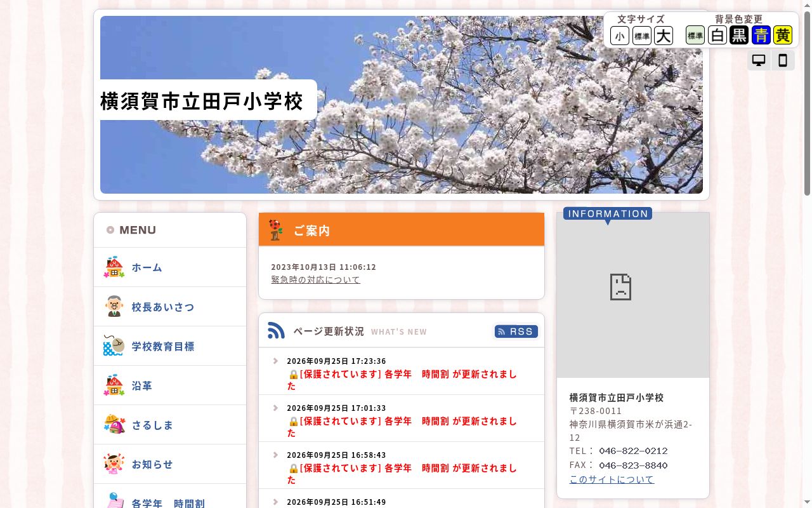Viewport: 812px width, 508px height.
Task: Set text size to standard (標準)
Action: (x=642, y=36)
